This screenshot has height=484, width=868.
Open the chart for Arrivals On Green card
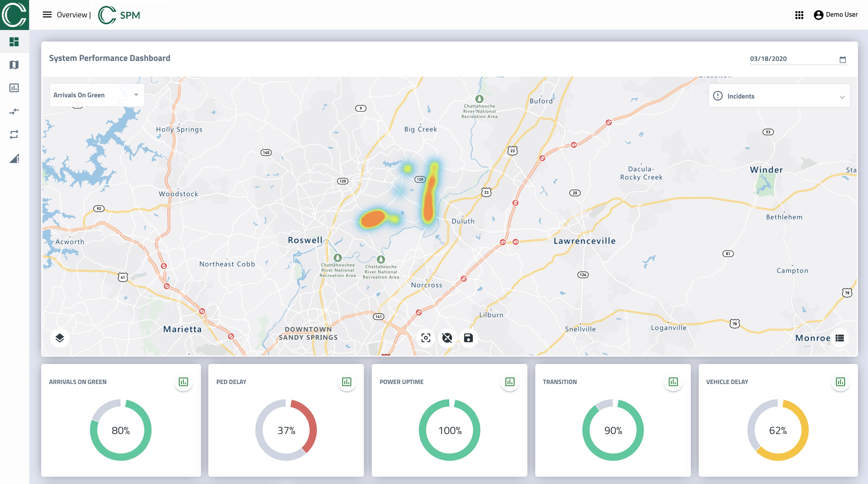(x=183, y=382)
